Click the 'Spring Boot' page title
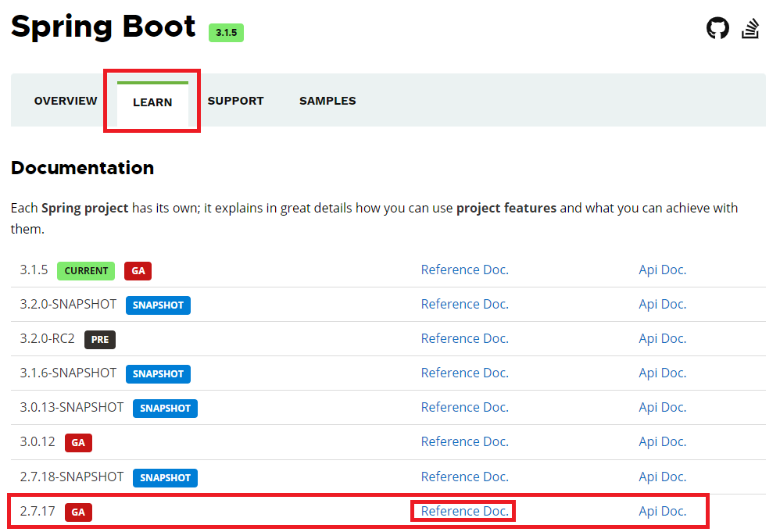The image size is (780, 532). pyautogui.click(x=103, y=27)
